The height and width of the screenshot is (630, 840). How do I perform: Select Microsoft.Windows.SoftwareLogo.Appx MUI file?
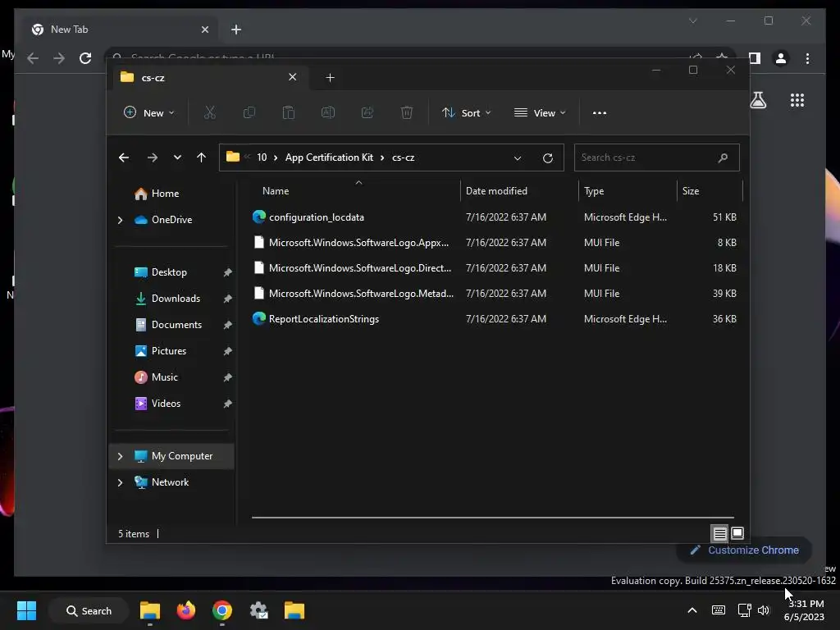point(495,243)
